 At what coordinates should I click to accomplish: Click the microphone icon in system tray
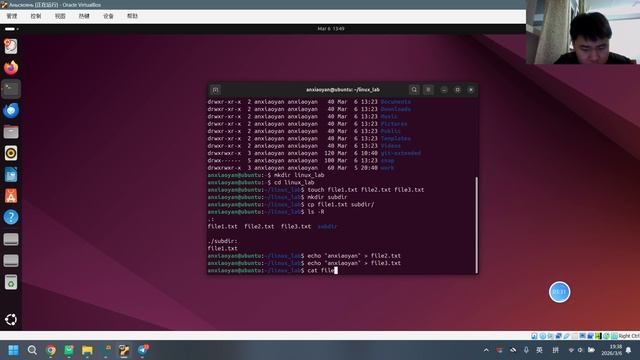[526, 350]
